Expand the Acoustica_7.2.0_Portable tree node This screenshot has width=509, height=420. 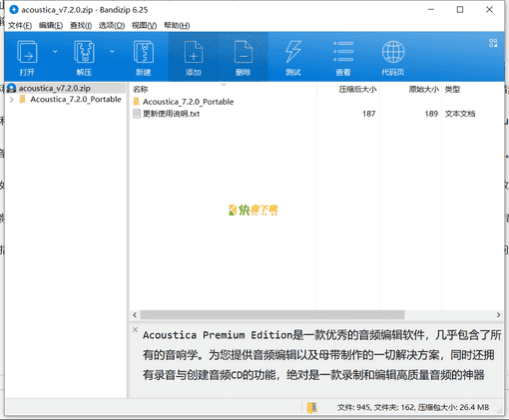(11, 100)
